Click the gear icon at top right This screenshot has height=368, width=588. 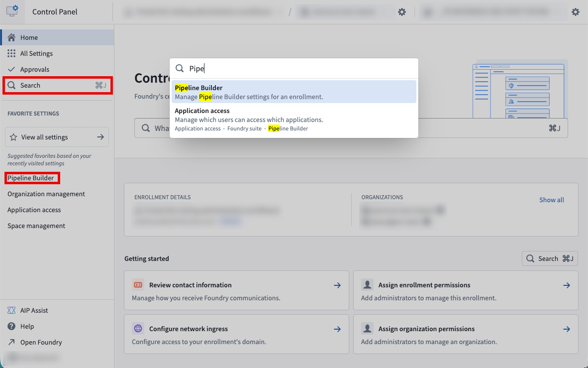tap(576, 12)
